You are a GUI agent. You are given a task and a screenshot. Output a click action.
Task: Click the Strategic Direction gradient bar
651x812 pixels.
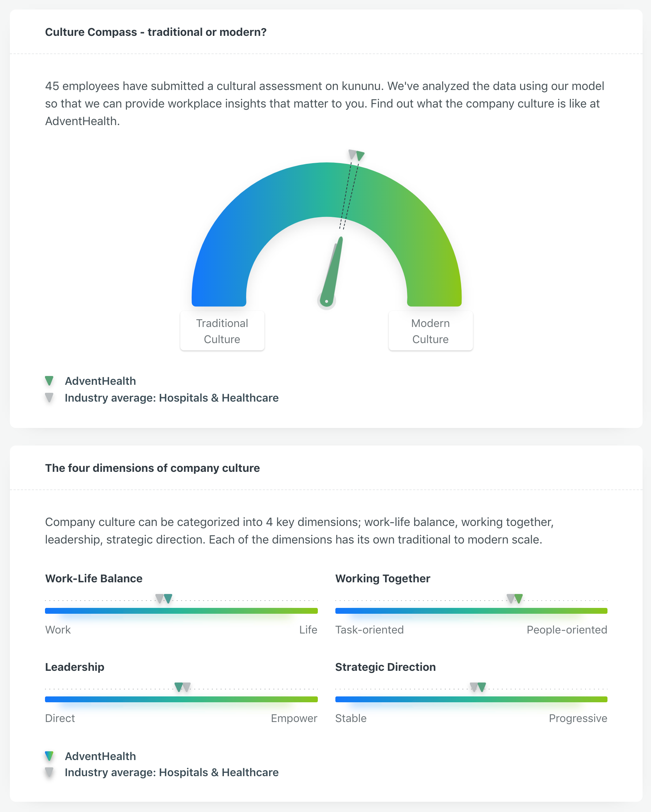[x=471, y=699]
